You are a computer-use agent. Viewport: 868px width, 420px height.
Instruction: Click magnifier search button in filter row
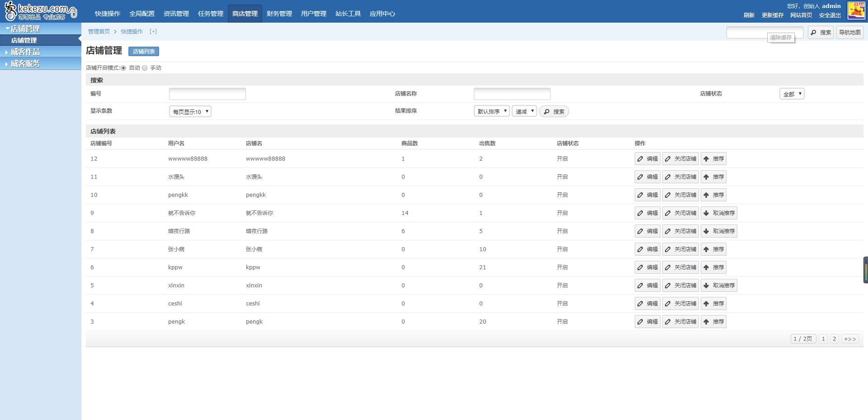[554, 111]
